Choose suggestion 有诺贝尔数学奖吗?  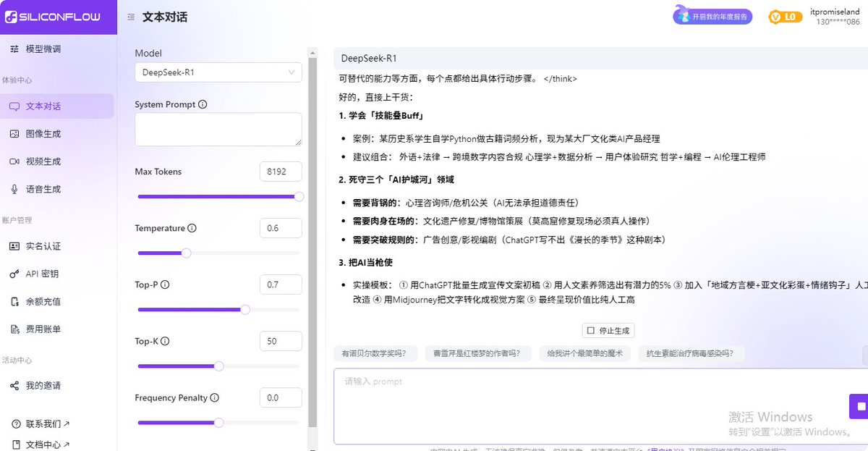click(375, 354)
